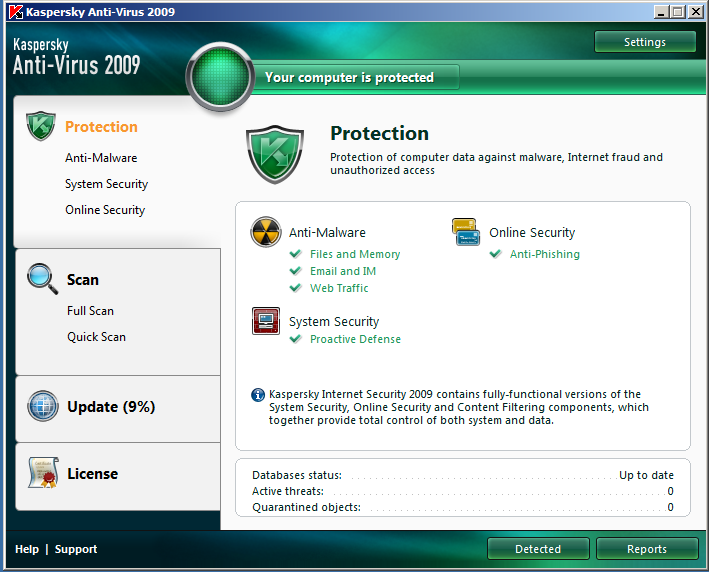This screenshot has width=709, height=572.
Task: Click the 'Up to date' databases status value
Action: pos(646,475)
